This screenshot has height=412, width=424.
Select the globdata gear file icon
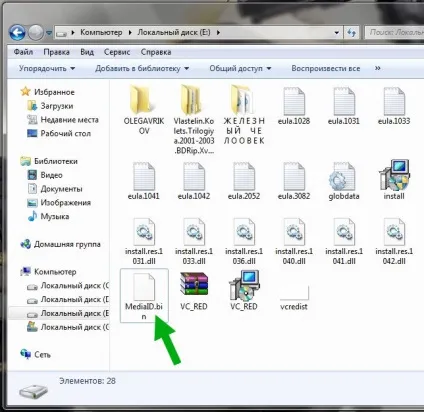tap(343, 177)
